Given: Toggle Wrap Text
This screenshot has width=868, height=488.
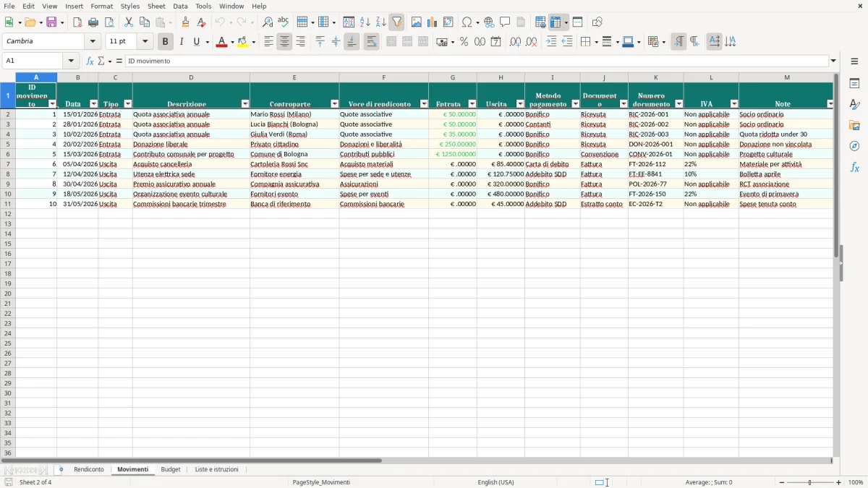Looking at the screenshot, I should tap(371, 42).
